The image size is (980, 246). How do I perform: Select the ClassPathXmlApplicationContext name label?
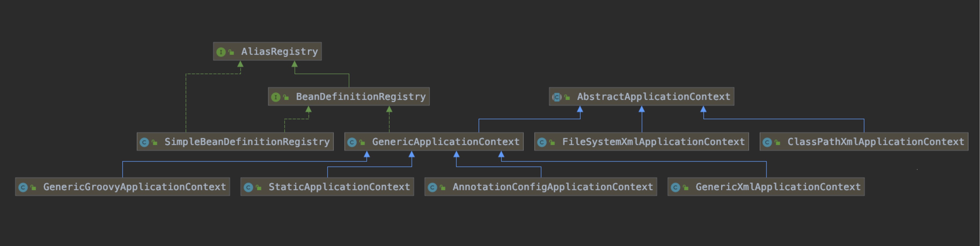[x=876, y=142]
